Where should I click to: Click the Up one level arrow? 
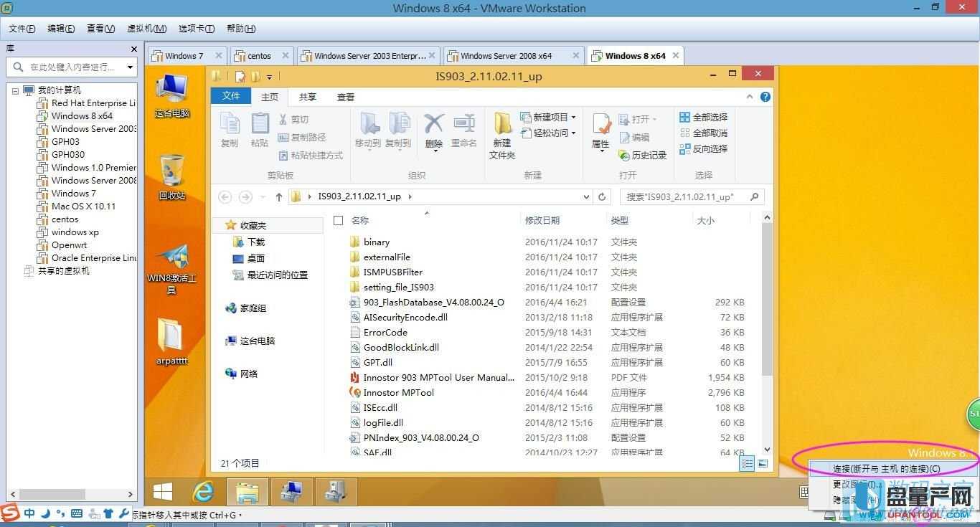coord(278,196)
